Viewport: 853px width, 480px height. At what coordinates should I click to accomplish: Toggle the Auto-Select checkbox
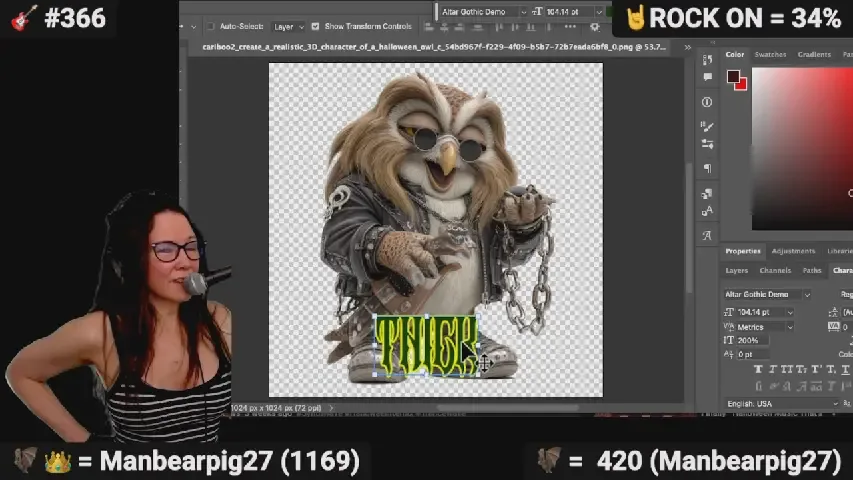pos(211,27)
